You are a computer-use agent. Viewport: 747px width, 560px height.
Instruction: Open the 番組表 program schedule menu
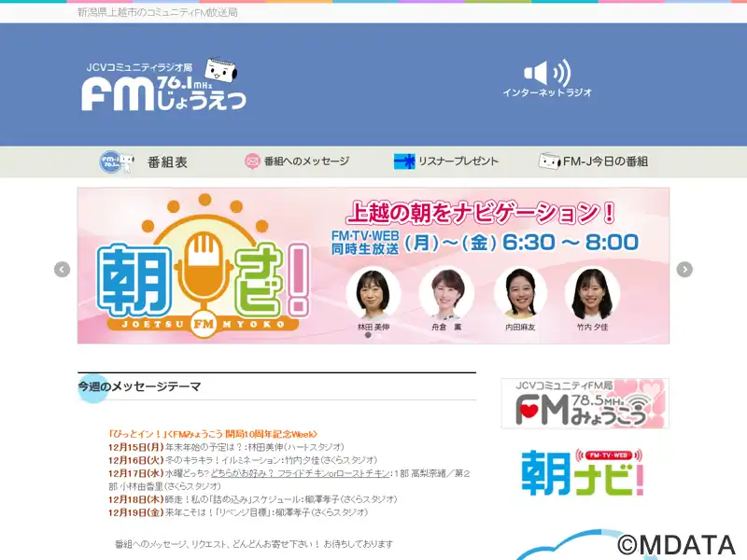click(167, 161)
